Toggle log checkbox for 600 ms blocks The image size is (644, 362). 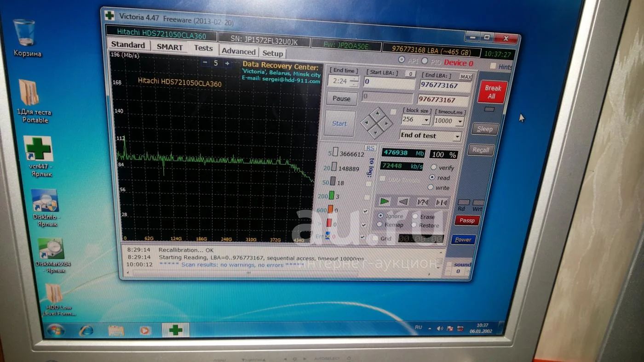[365, 211]
